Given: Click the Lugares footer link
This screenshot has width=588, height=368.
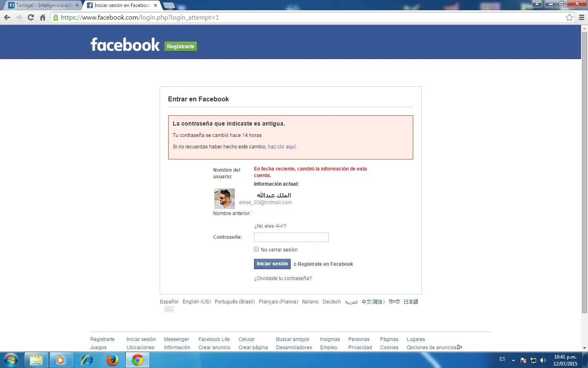Looking at the screenshot, I should pyautogui.click(x=416, y=339).
